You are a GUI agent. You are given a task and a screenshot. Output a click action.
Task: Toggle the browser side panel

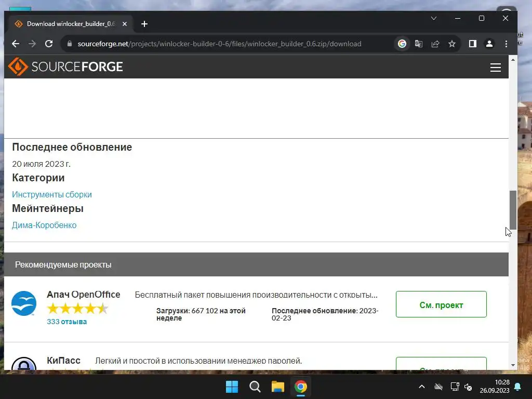473,44
